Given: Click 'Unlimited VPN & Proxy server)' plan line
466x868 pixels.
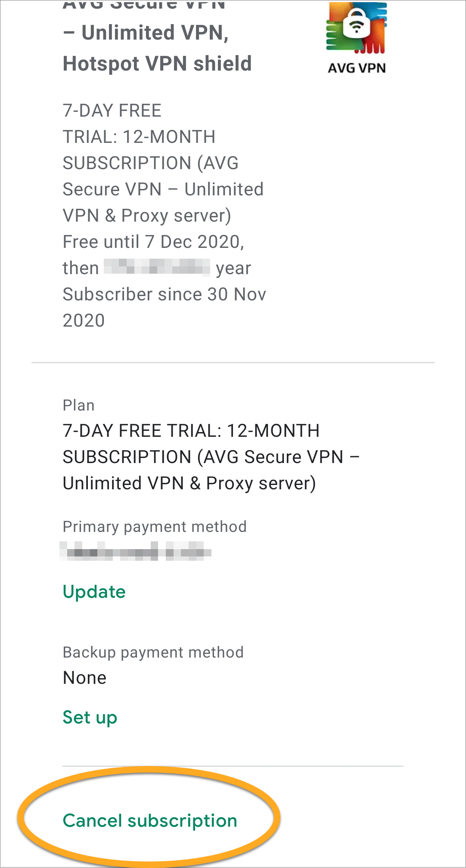Looking at the screenshot, I should (x=190, y=483).
